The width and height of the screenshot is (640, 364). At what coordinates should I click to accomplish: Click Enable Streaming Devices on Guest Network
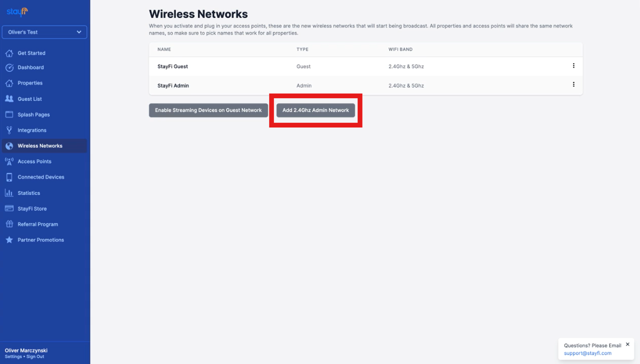pyautogui.click(x=208, y=110)
